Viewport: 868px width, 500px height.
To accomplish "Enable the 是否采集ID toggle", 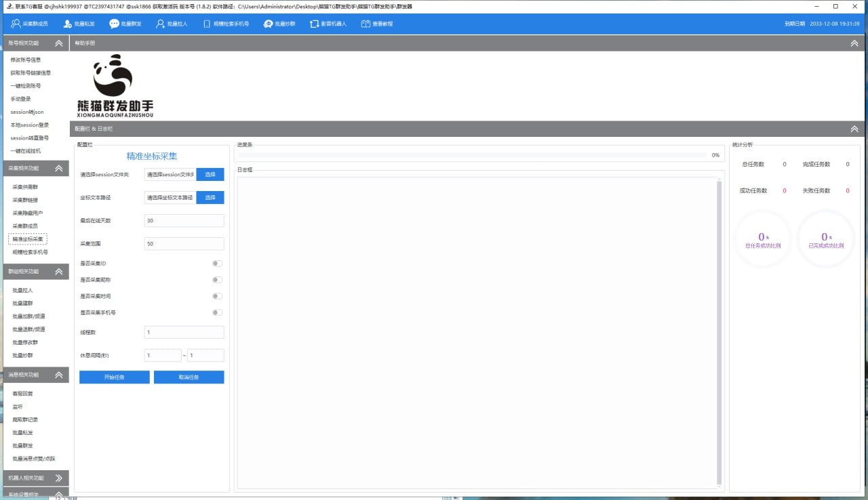I will click(217, 264).
